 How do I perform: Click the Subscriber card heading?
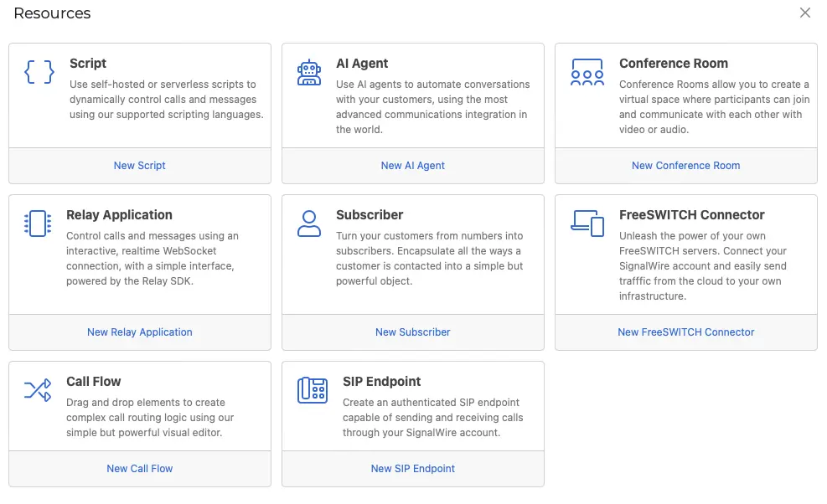pos(370,214)
